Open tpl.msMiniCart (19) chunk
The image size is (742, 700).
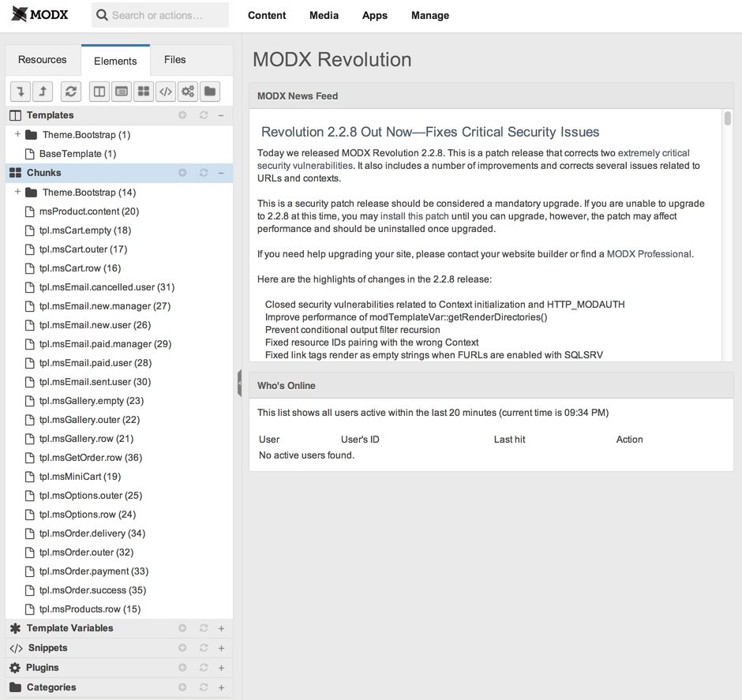[80, 477]
